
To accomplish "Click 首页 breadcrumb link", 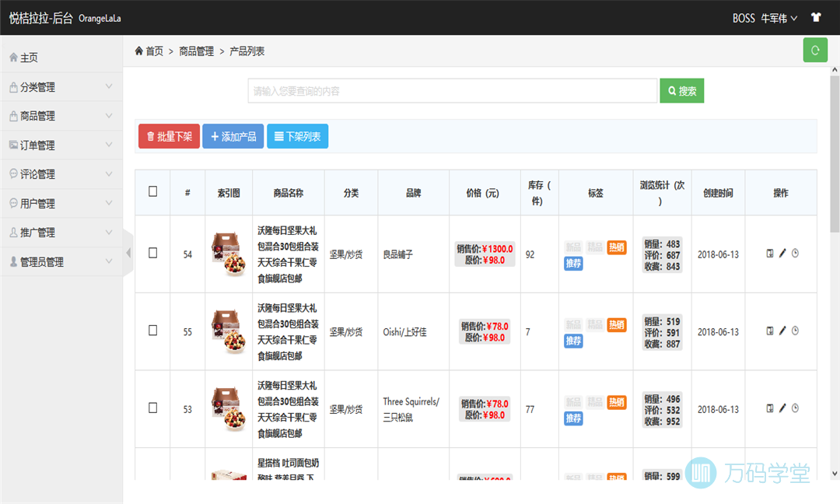I will pos(154,51).
